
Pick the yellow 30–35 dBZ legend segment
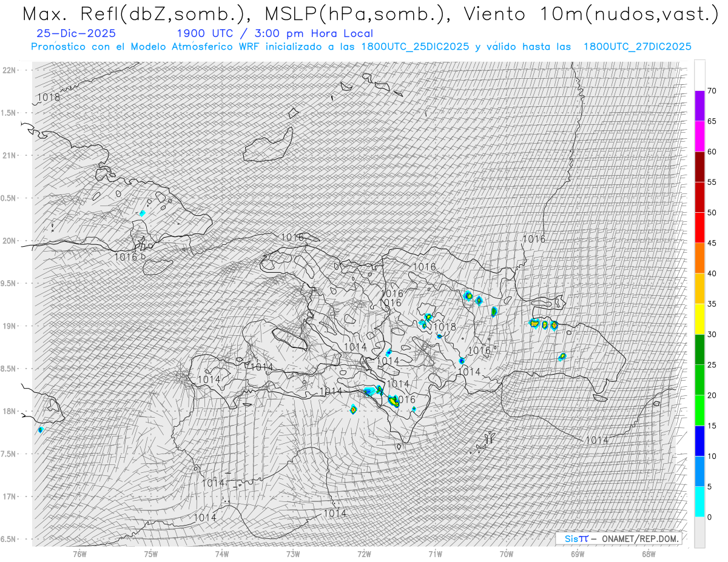coord(699,319)
